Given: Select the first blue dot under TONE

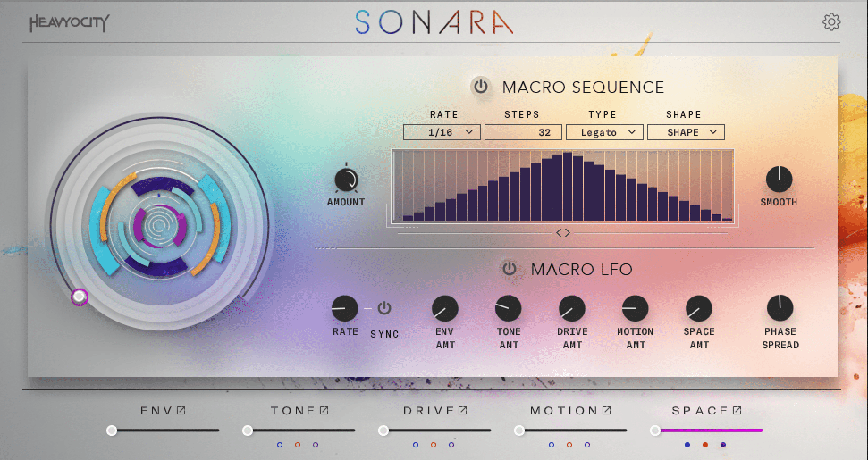Looking at the screenshot, I should coord(280,445).
